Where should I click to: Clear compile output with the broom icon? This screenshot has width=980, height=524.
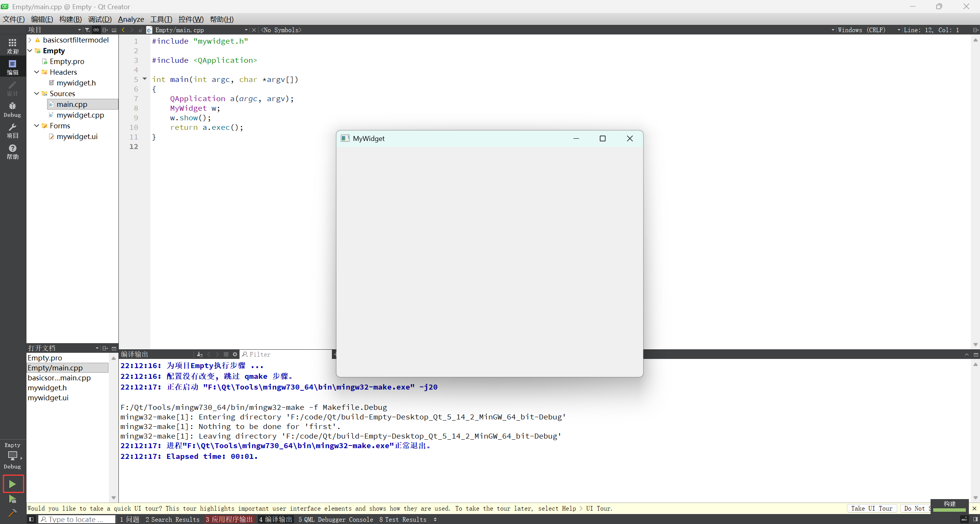coord(199,355)
